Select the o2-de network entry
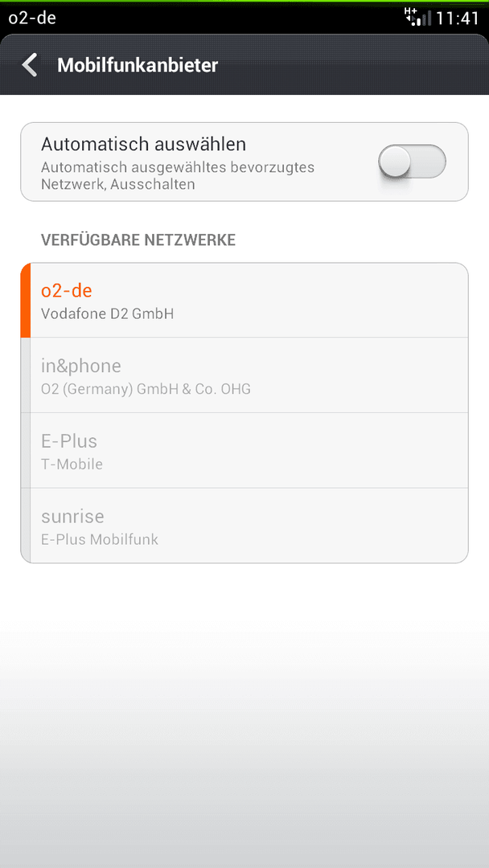 (244, 300)
